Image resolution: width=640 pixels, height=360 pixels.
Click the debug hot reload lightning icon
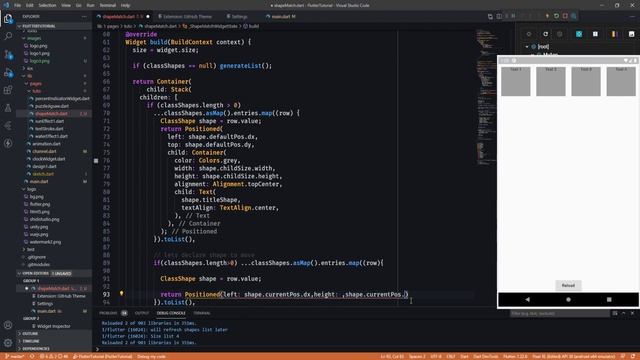[547, 16]
